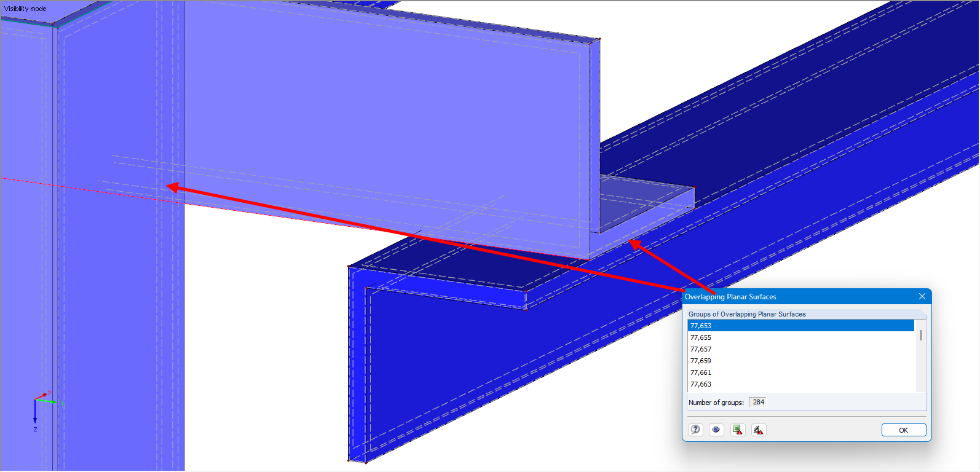Image resolution: width=980 pixels, height=472 pixels.
Task: Select the group 77,653 in list
Action: (x=701, y=326)
